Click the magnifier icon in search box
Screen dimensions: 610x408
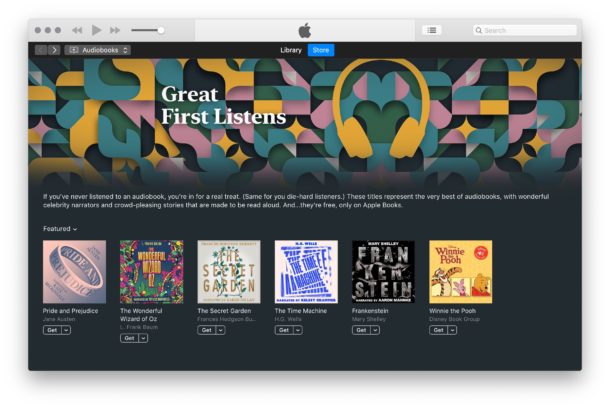tap(479, 30)
